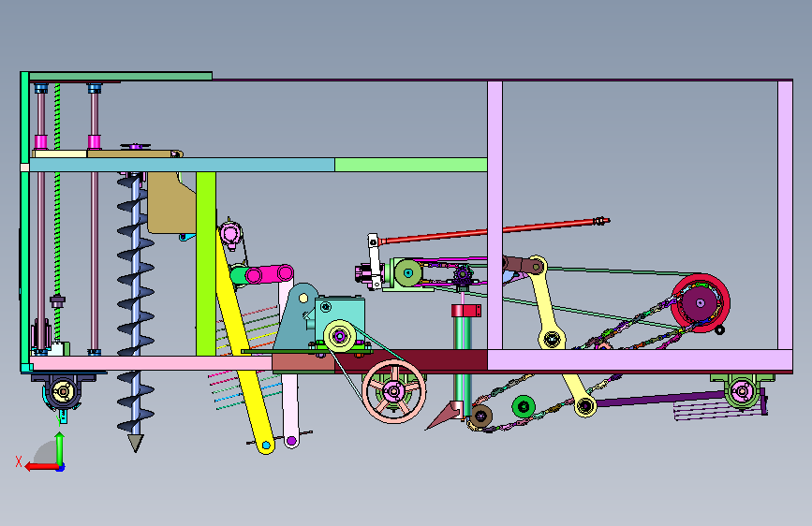The height and width of the screenshot is (526, 812).
Task: Select the large red pulley wheel at right
Action: [x=701, y=303]
